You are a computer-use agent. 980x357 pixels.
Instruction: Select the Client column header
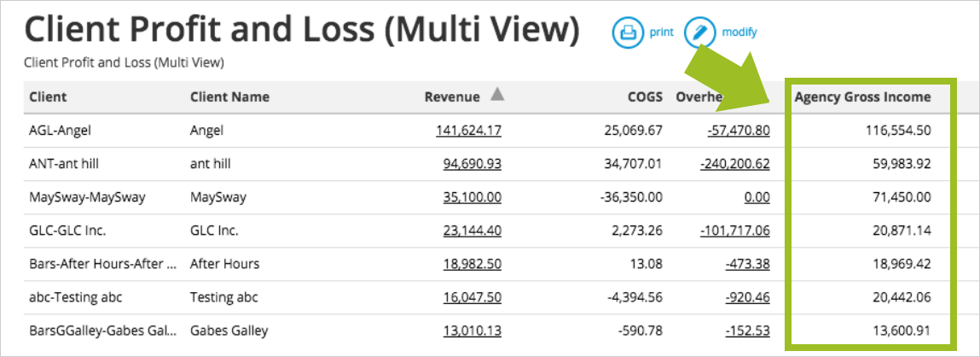tap(48, 97)
